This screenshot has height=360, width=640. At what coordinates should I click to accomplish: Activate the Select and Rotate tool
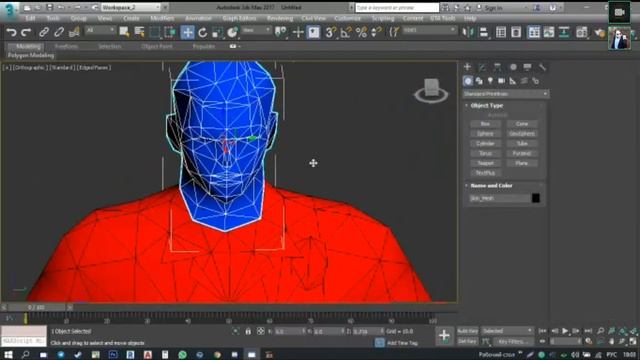(202, 32)
